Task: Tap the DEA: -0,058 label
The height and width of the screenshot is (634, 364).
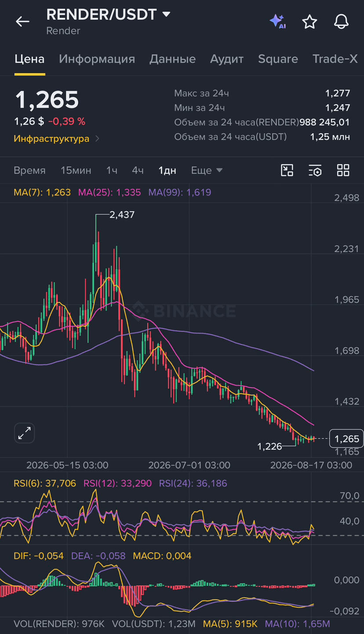Action: click(x=98, y=556)
